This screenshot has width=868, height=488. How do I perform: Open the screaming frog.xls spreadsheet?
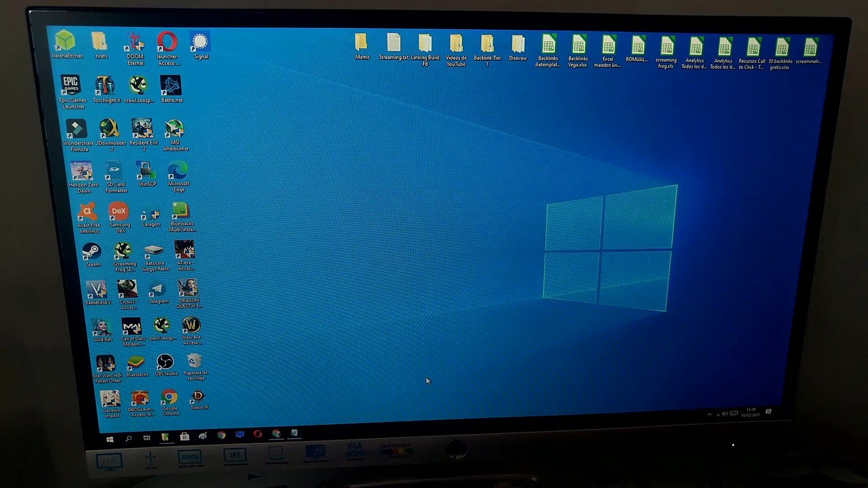coord(667,52)
